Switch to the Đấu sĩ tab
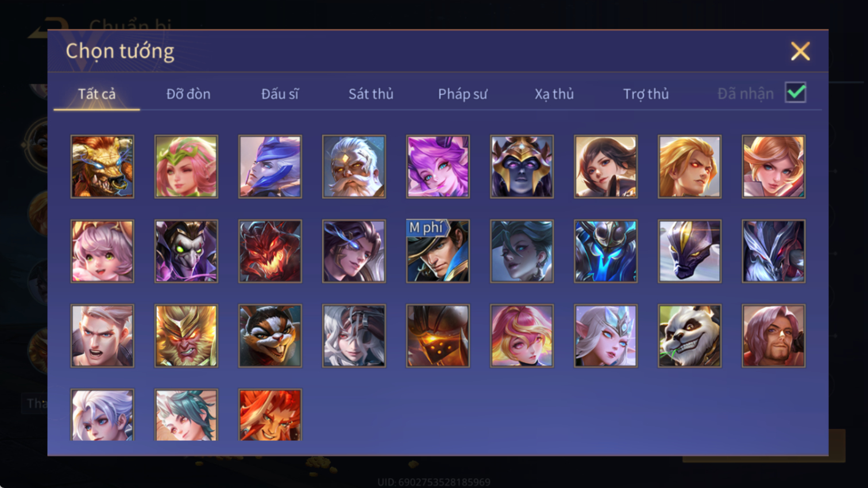 pos(280,94)
